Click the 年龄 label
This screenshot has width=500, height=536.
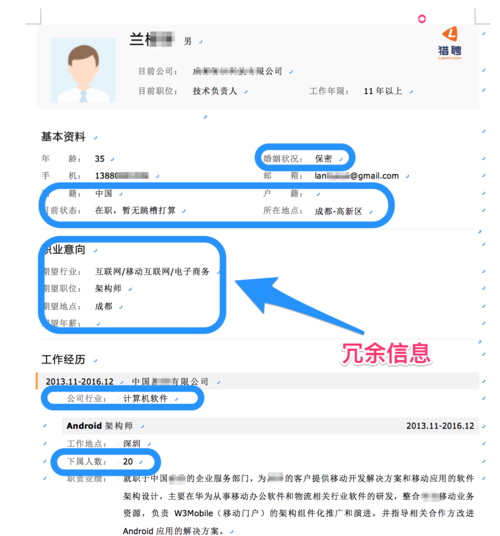click(61, 159)
